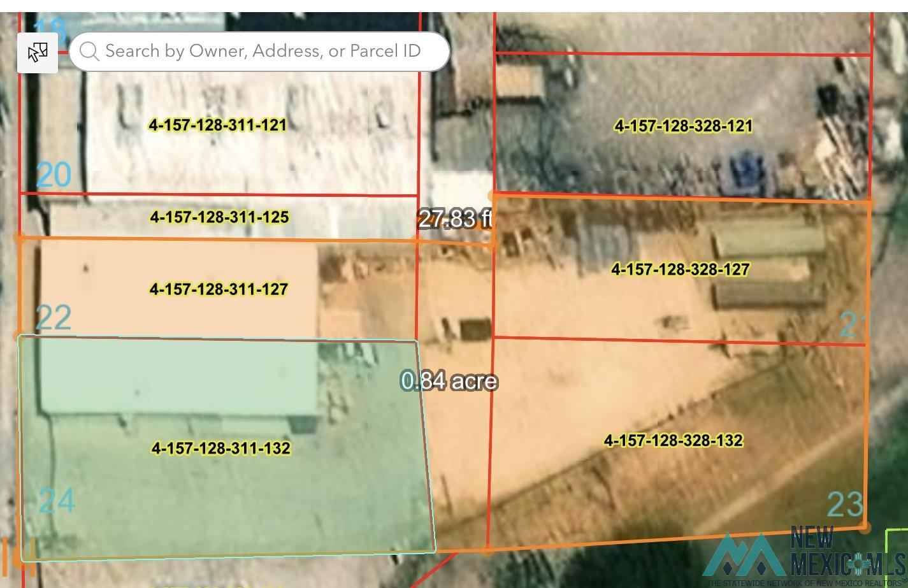Viewport: 908px width, 588px height.
Task: Click the 27.83 ft distance measurement label
Action: (454, 219)
